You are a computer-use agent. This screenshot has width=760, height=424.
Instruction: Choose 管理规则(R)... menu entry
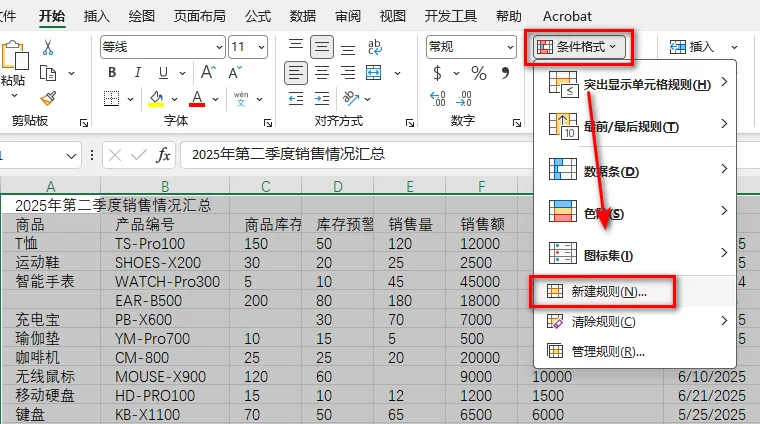[635, 351]
